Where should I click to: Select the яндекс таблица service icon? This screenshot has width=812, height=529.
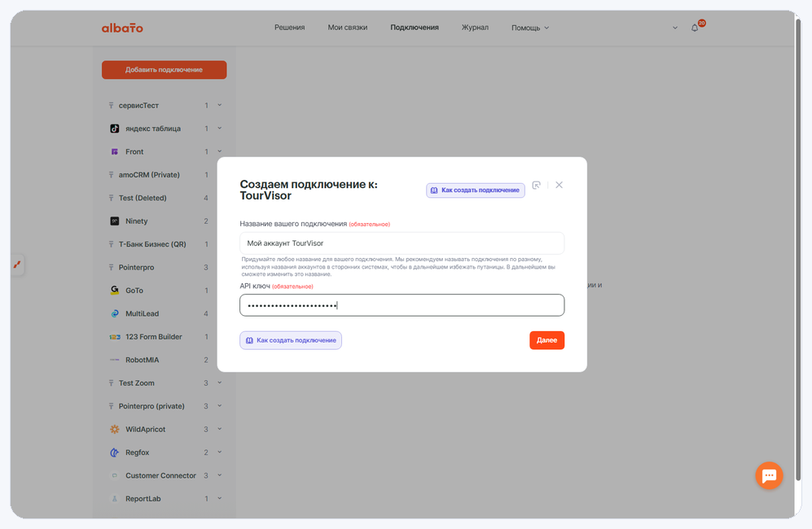[115, 129]
